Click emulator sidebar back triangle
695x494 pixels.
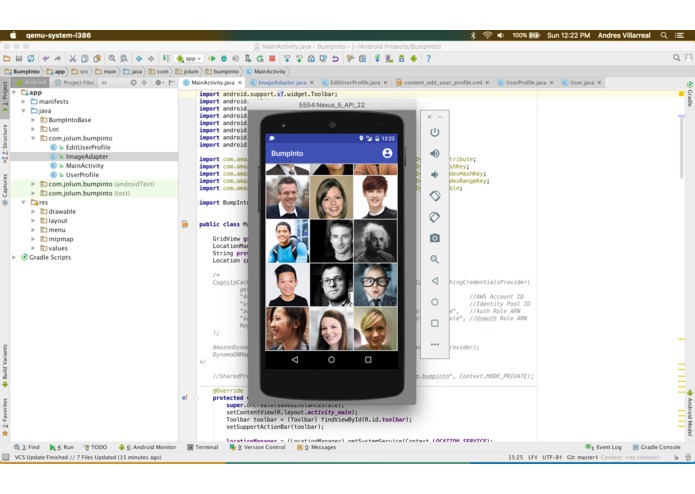[434, 280]
